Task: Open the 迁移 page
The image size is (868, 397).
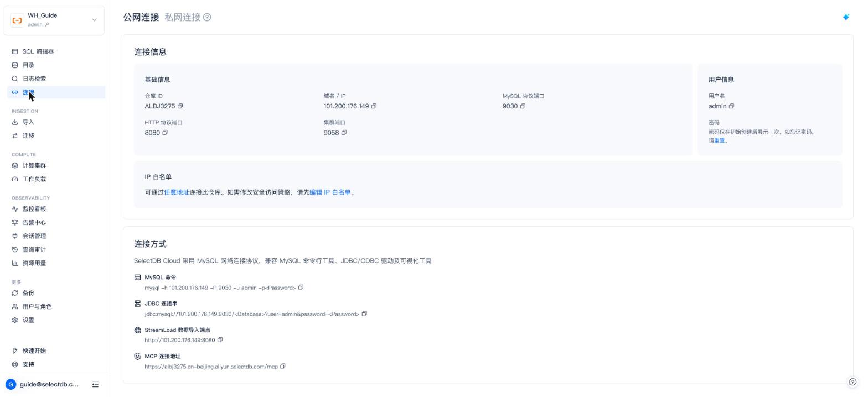Action: coord(56,135)
